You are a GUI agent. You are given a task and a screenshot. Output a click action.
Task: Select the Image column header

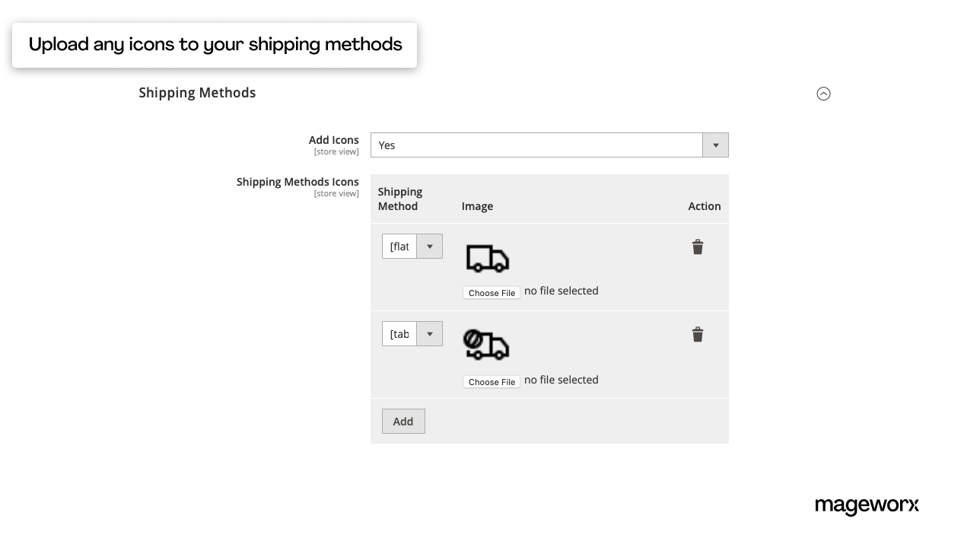click(x=477, y=206)
